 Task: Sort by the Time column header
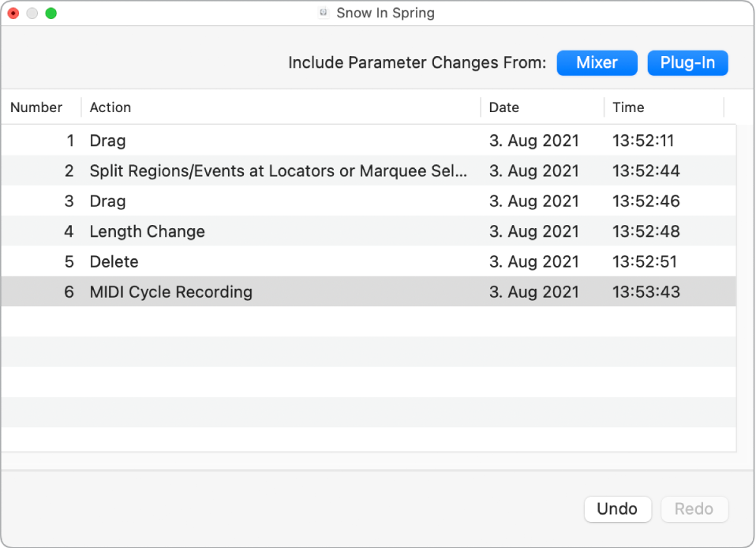pyautogui.click(x=628, y=107)
